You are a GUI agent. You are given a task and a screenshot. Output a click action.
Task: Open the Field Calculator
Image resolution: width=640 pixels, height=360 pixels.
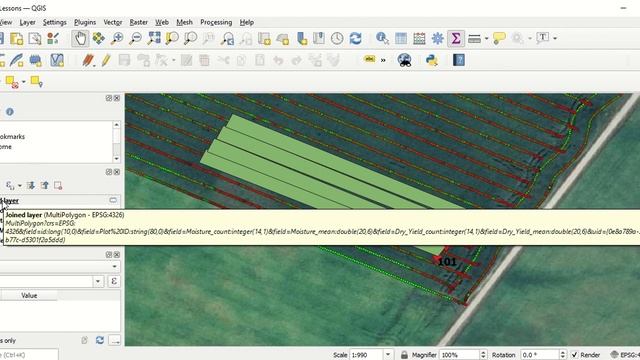pyautogui.click(x=419, y=38)
